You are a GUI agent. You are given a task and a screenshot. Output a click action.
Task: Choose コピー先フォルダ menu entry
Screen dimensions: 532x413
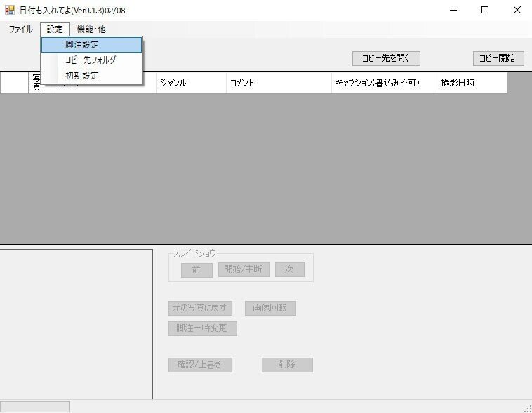click(x=92, y=60)
